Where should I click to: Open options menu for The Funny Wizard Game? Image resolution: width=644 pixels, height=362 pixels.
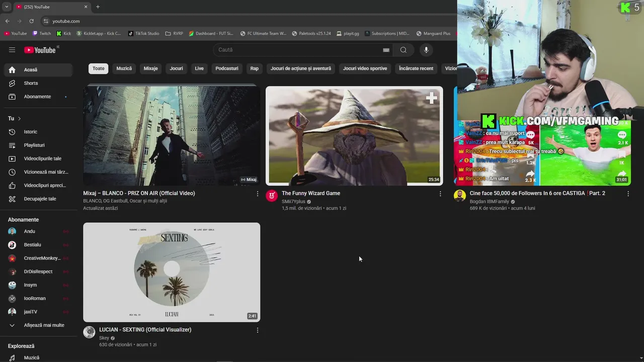click(440, 194)
